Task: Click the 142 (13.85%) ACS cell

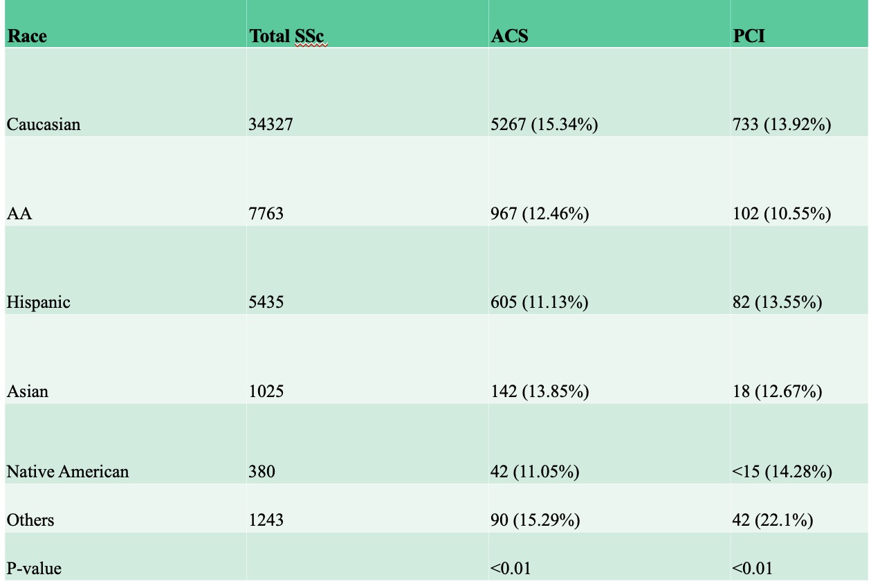Action: coord(540,392)
